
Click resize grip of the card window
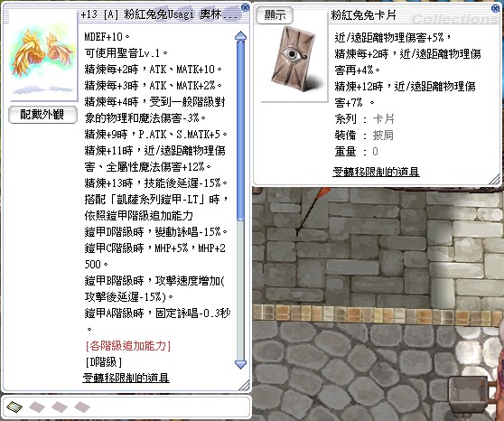pos(495,180)
